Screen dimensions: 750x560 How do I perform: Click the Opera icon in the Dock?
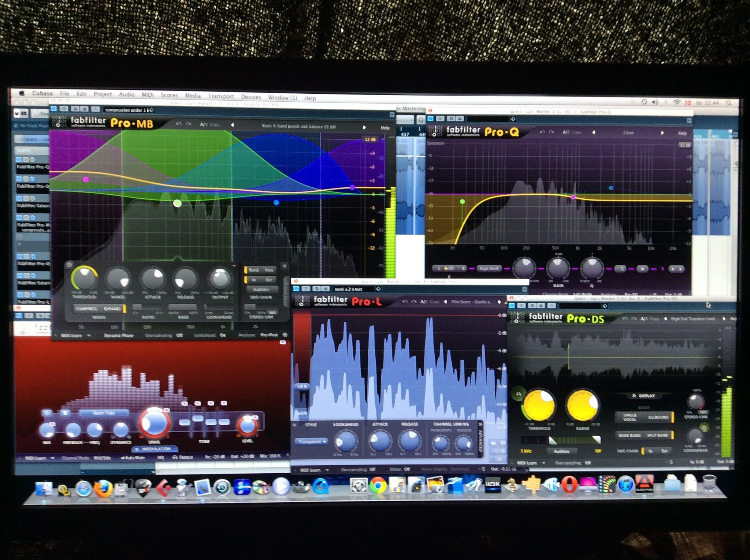click(569, 485)
